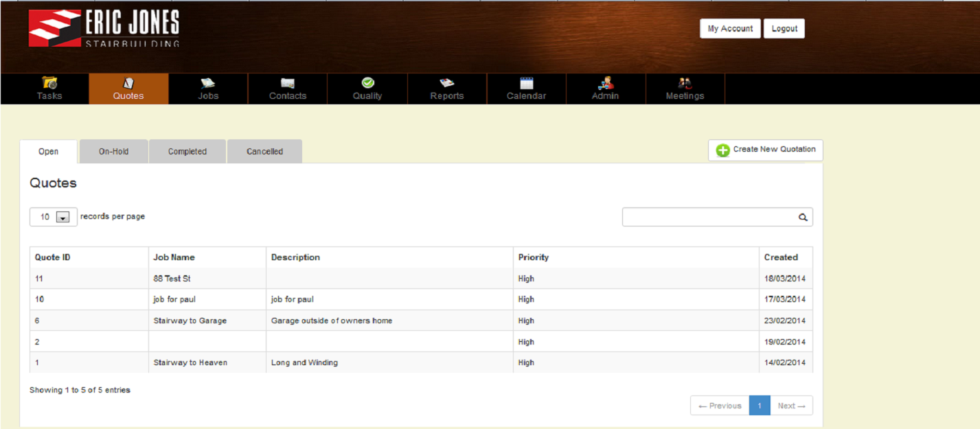Image resolution: width=980 pixels, height=429 pixels.
Task: Open the Reports section icon
Action: [447, 82]
